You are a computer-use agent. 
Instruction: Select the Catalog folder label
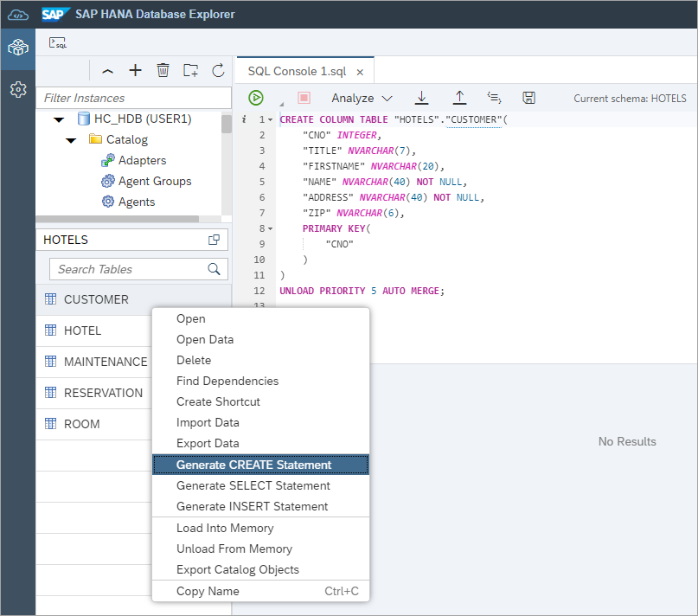click(x=127, y=140)
